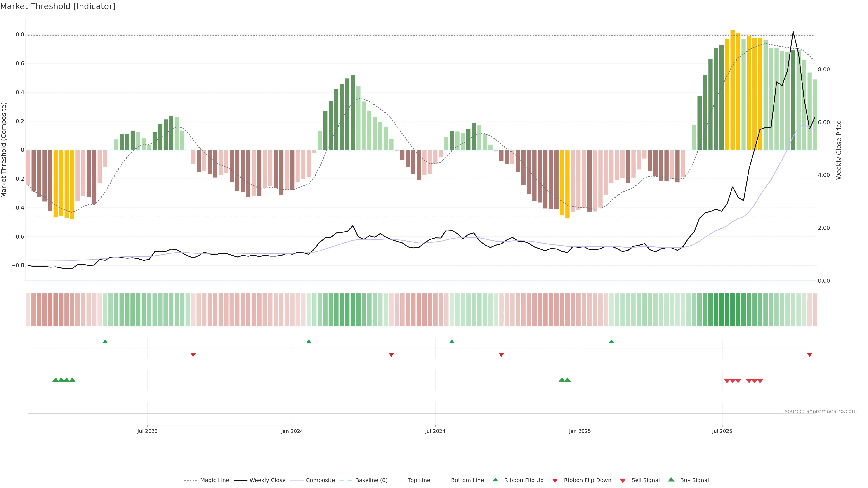Click the ribbon flip up marker near Jan 2024
Image resolution: width=868 pixels, height=488 pixels.
pyautogui.click(x=309, y=342)
